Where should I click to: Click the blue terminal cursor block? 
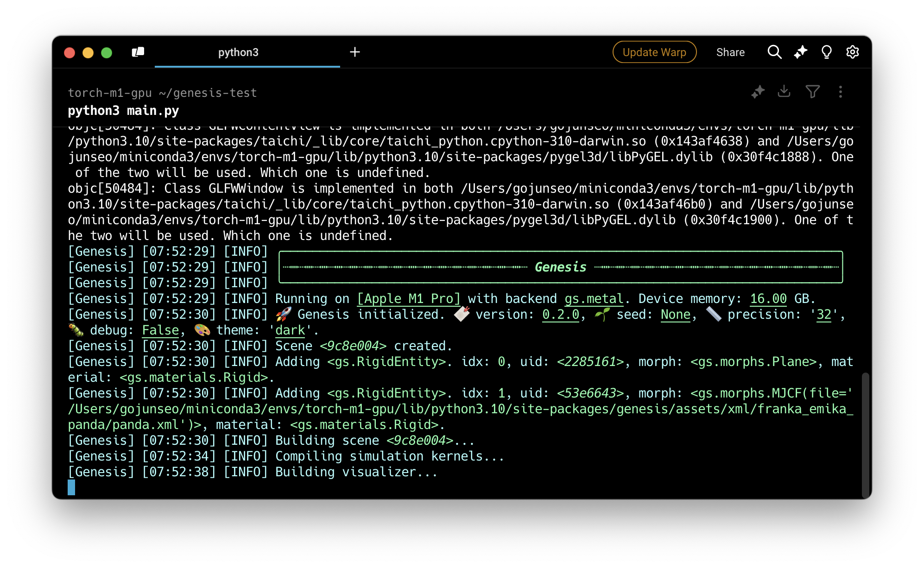pos(71,487)
